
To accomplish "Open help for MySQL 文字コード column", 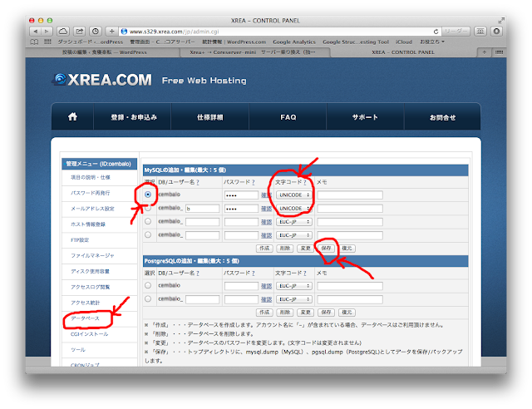I will point(305,183).
